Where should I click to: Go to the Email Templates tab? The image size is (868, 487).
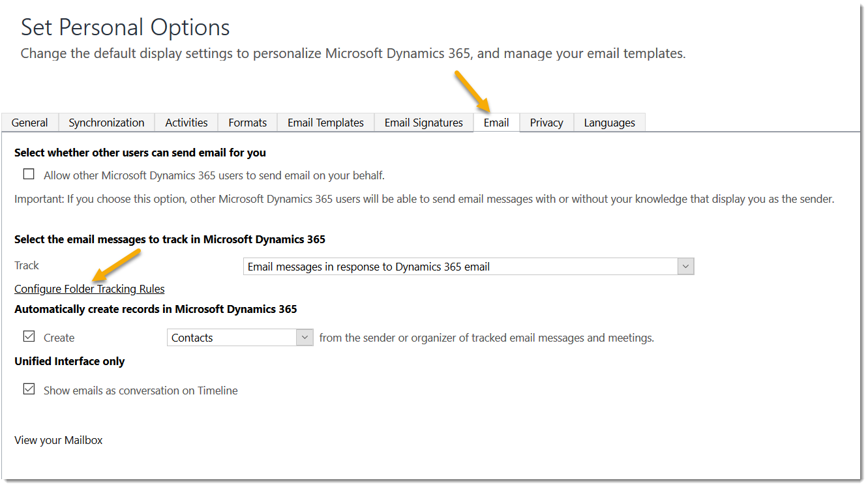[326, 123]
